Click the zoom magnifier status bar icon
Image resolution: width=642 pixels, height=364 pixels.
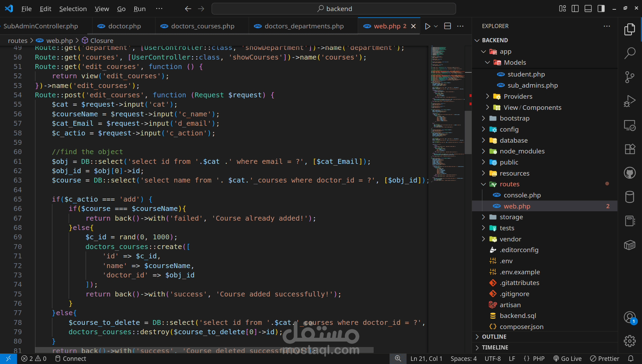tap(398, 359)
